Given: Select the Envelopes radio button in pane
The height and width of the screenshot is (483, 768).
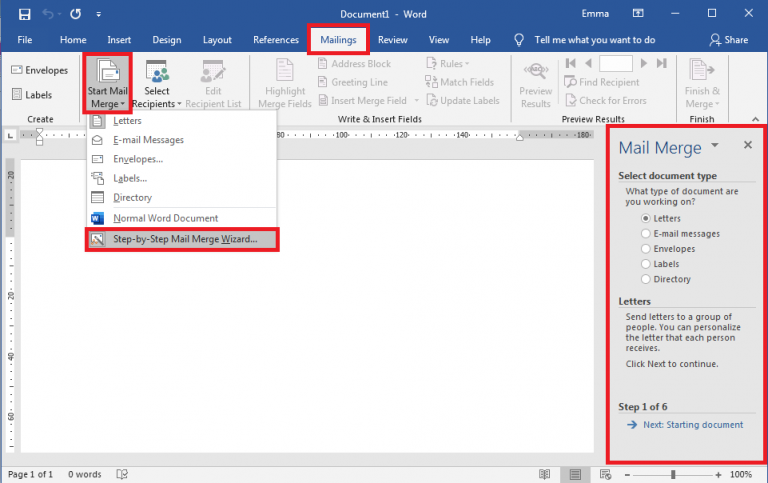Looking at the screenshot, I should click(646, 249).
